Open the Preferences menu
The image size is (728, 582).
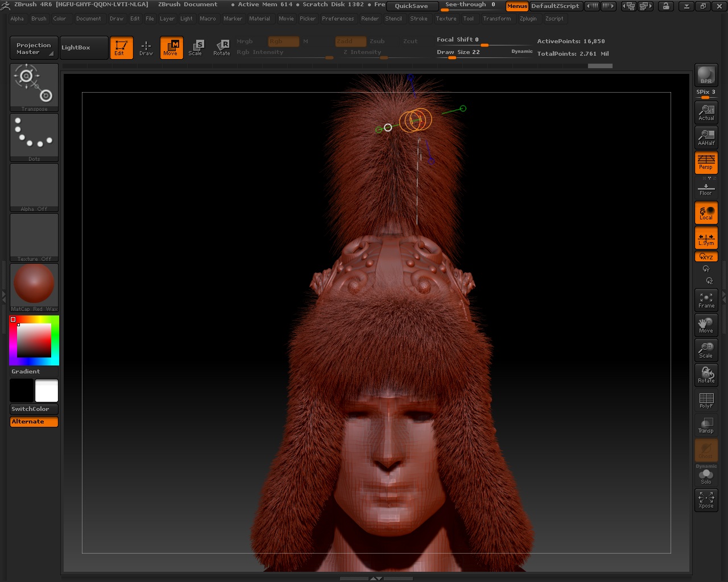coord(338,19)
